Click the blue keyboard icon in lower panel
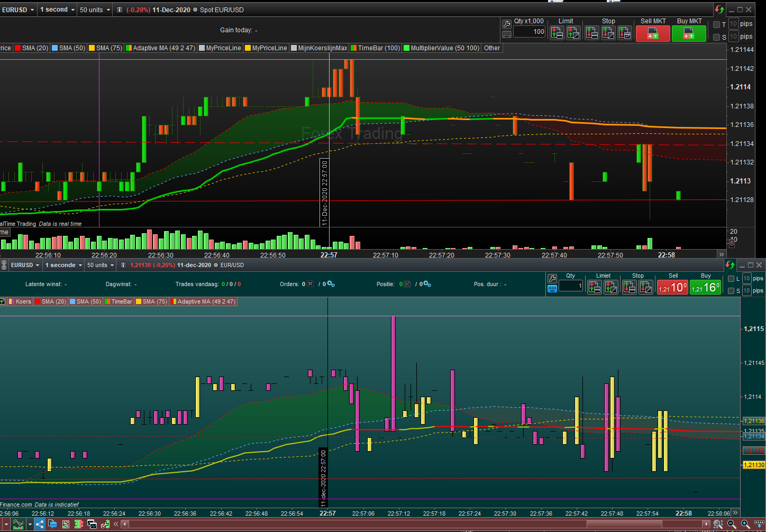766x532 pixels. click(x=552, y=289)
